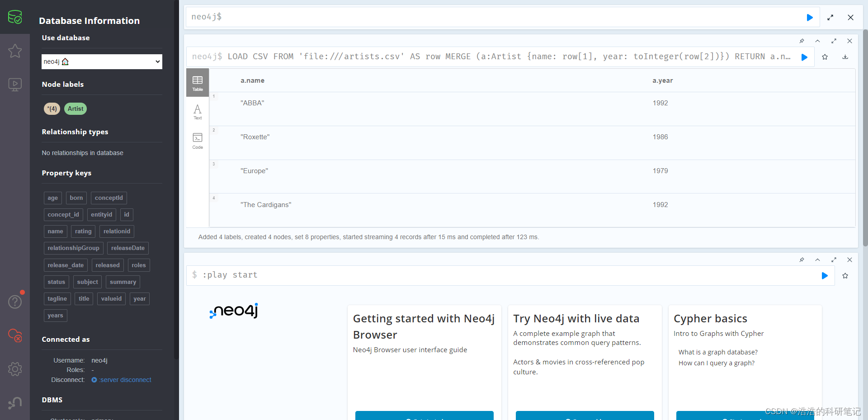This screenshot has width=868, height=420.
Task: Click the 1979 year cell
Action: (x=660, y=171)
